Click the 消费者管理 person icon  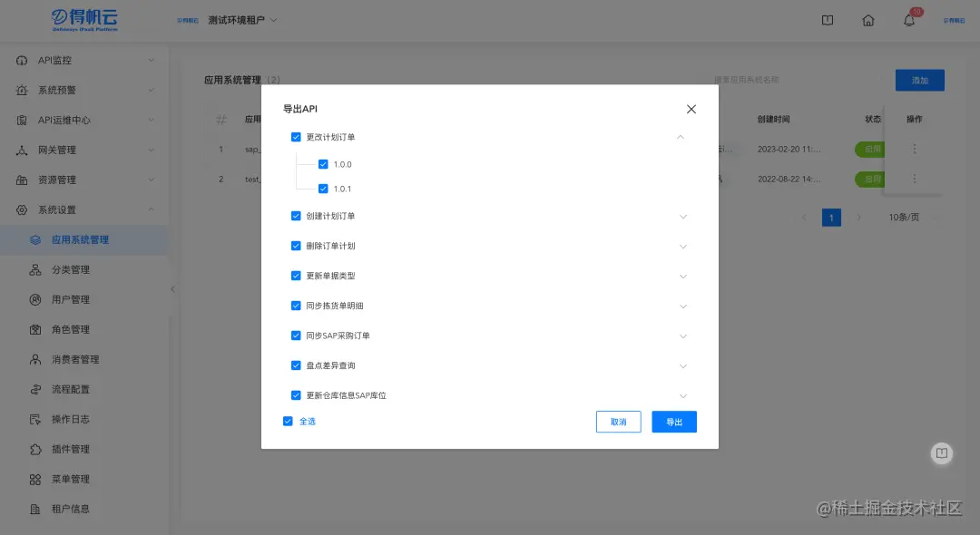pyautogui.click(x=35, y=360)
